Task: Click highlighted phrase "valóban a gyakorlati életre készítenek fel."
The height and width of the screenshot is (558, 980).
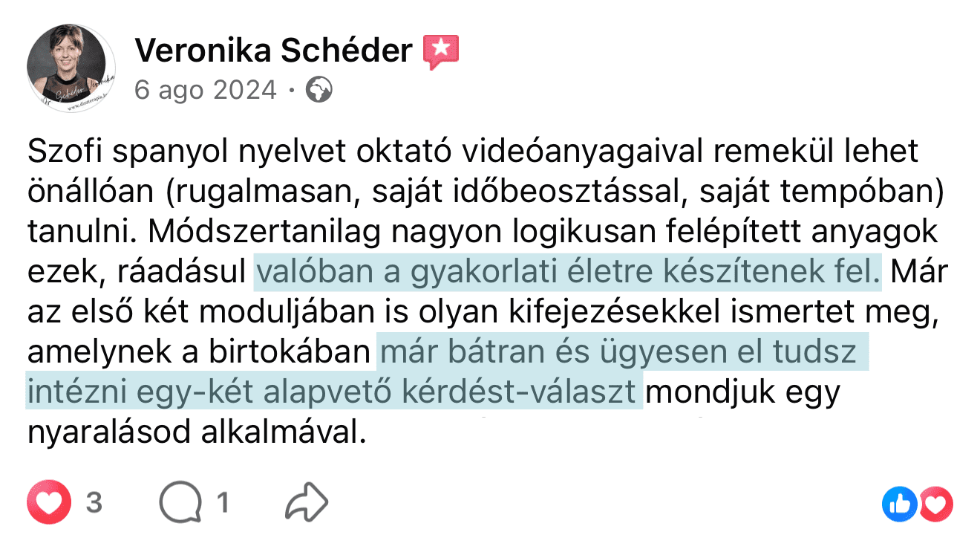Action: pyautogui.click(x=568, y=273)
